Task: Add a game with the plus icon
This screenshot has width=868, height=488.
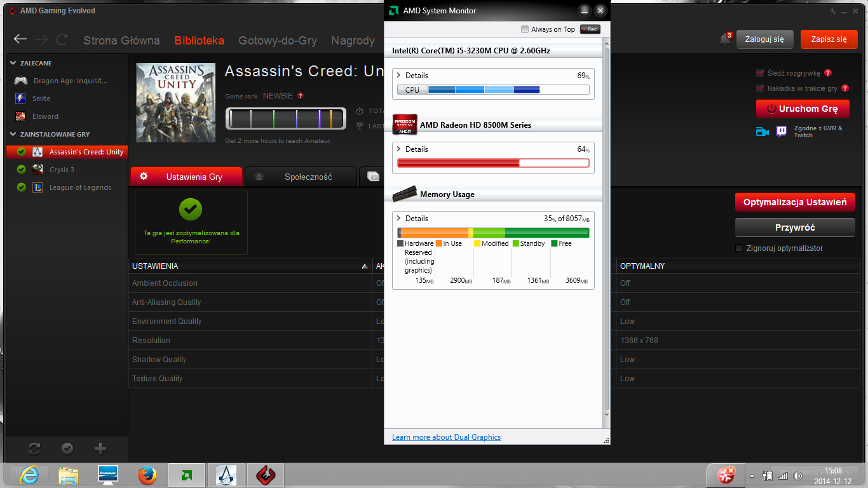Action: [100, 449]
